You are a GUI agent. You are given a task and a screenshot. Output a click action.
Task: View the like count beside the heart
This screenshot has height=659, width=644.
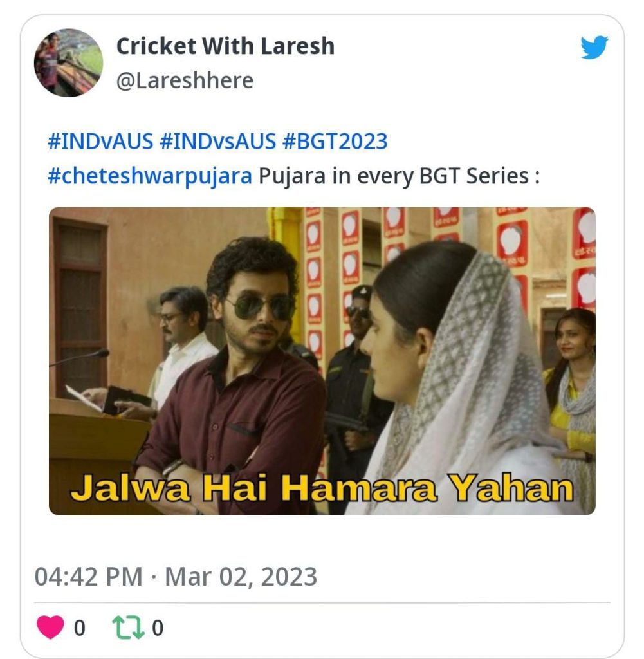tap(79, 628)
